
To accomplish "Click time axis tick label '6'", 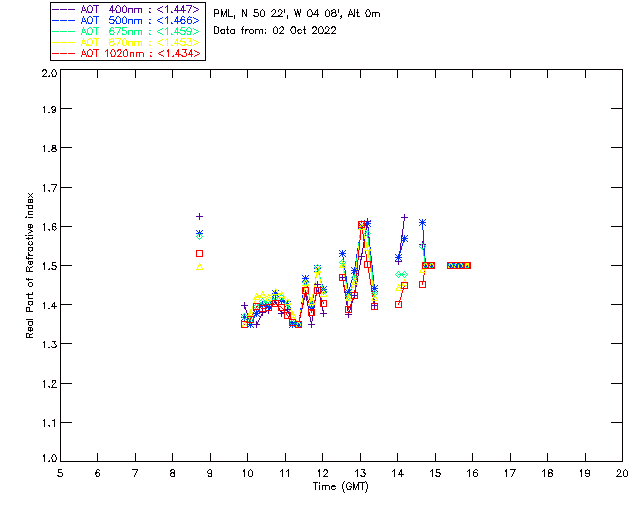I will (98, 473).
